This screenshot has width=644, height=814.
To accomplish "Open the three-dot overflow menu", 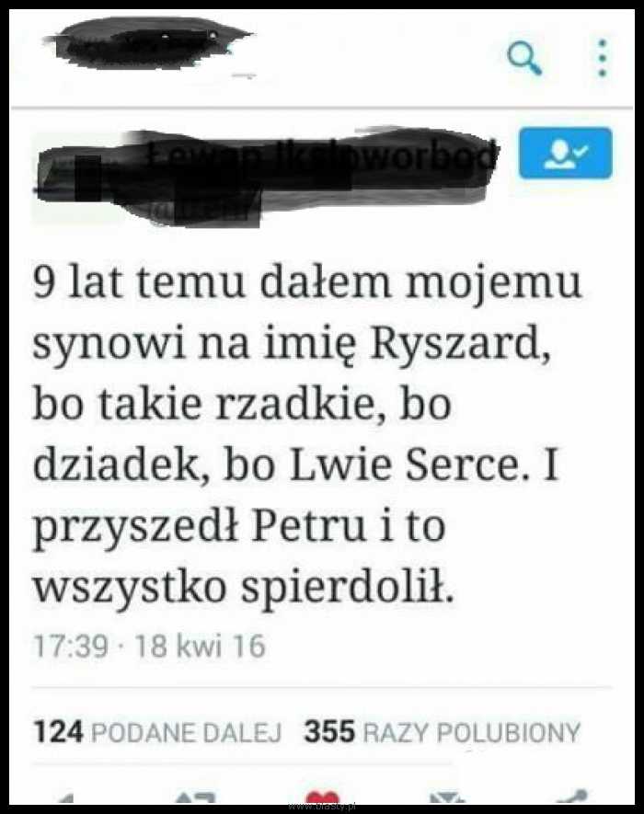I will [603, 58].
